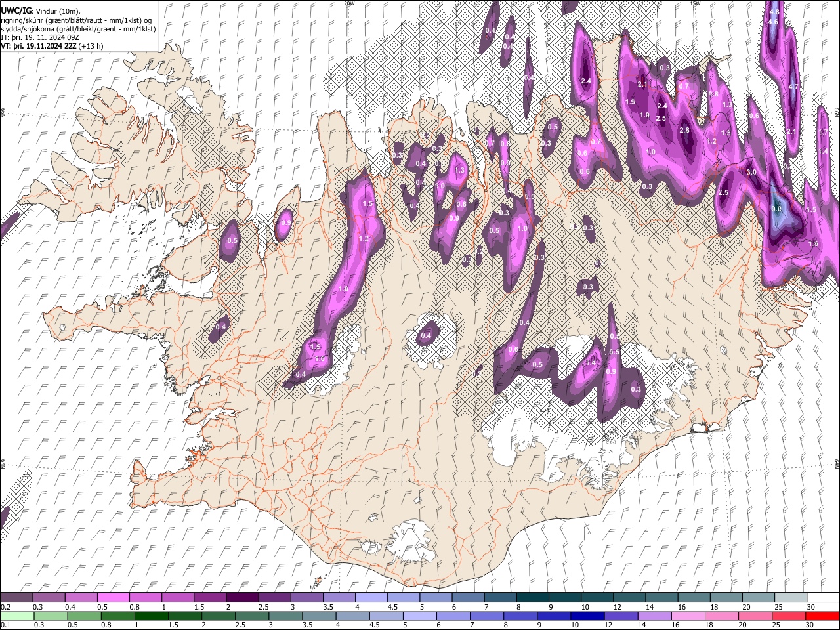Click the '20W' longitude label

point(349,3)
